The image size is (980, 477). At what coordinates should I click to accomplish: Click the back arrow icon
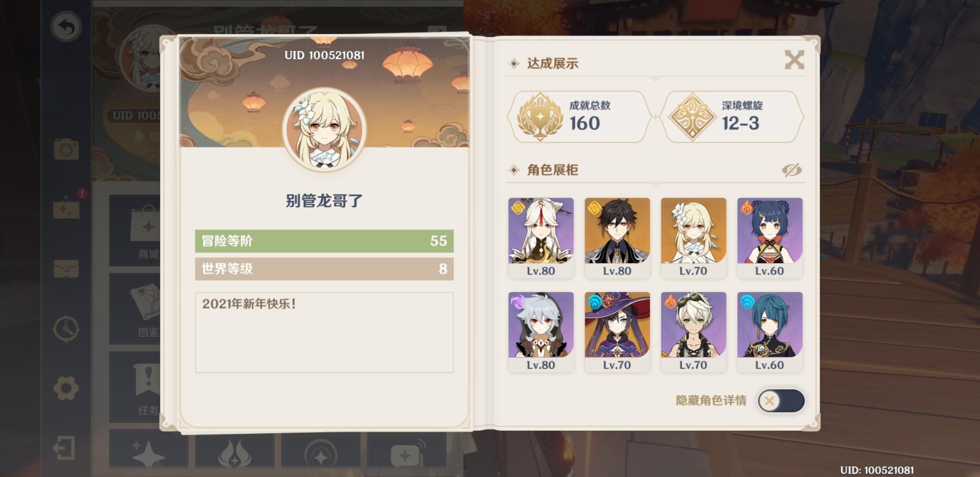66,27
